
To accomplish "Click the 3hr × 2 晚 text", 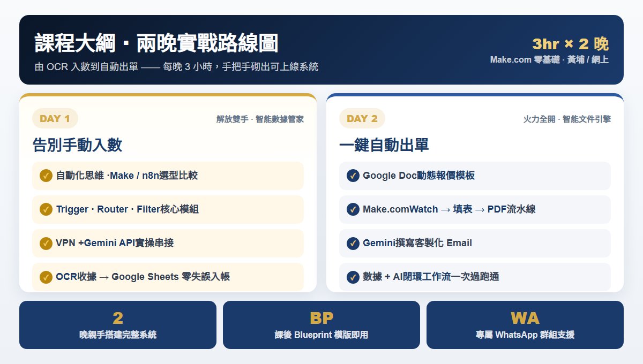I will 570,44.
